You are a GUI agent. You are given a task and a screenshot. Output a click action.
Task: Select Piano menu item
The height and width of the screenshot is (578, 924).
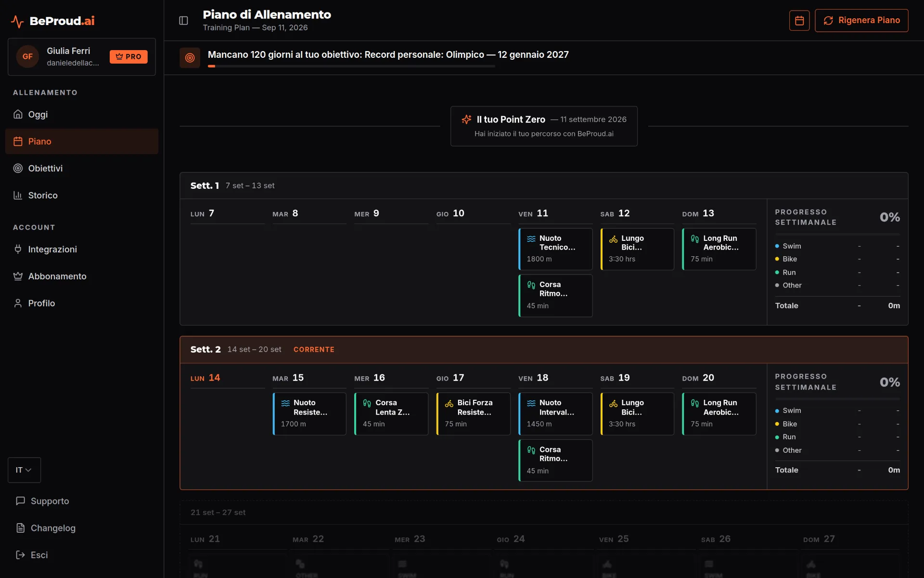tap(82, 141)
